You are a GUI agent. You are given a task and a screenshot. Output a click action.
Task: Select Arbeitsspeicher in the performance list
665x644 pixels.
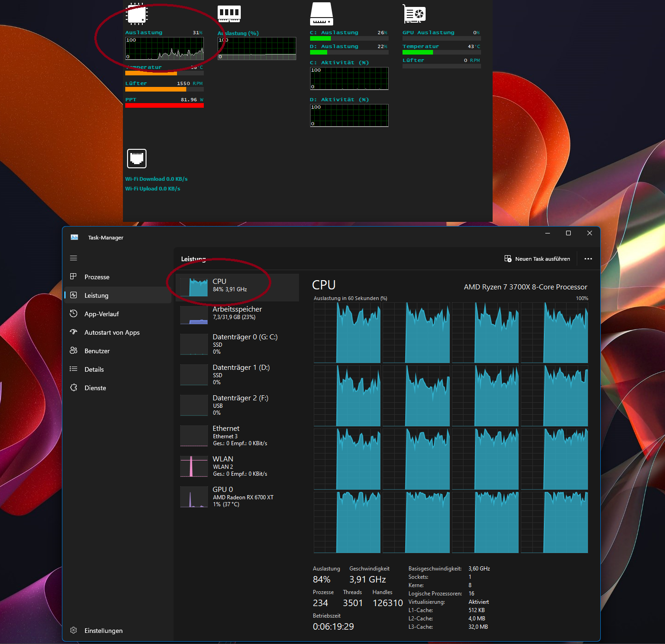pos(238,315)
